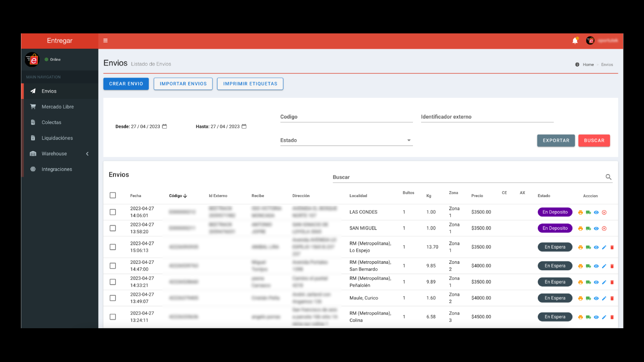Click the search magnifier icon in Envios table

608,177
